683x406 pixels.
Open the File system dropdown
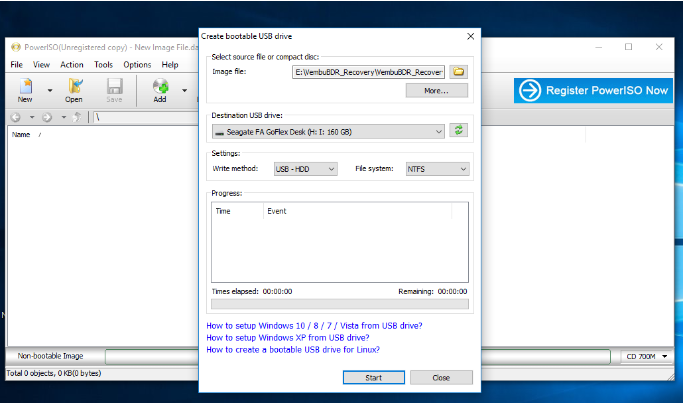coord(438,169)
